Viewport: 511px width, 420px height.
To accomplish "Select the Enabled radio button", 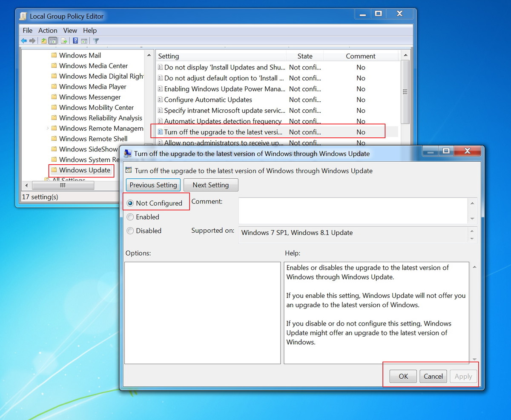I will pos(130,217).
